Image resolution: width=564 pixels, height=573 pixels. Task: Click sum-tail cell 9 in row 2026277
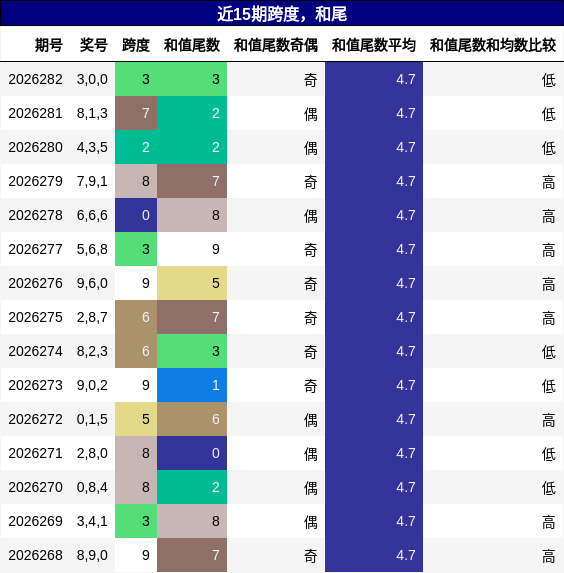[192, 249]
